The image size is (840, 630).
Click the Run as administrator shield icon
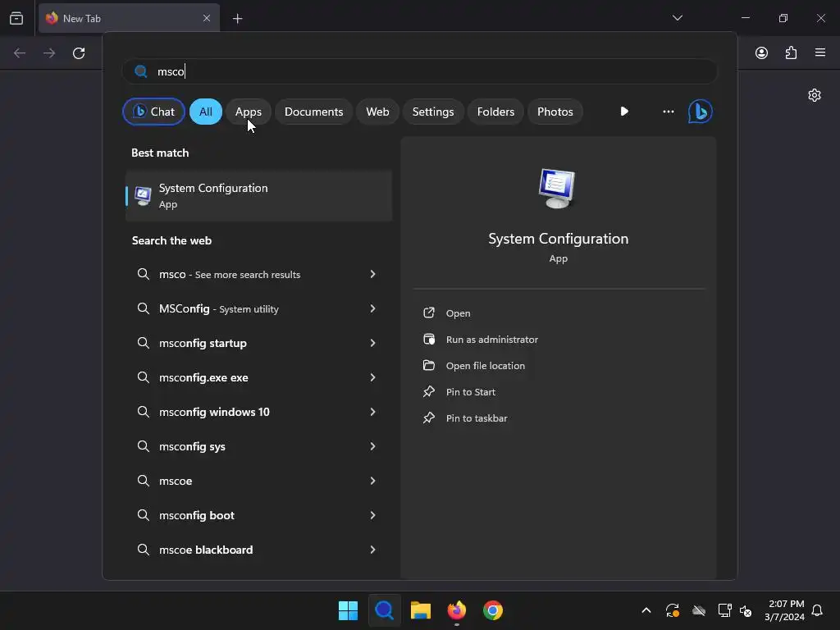[429, 339]
